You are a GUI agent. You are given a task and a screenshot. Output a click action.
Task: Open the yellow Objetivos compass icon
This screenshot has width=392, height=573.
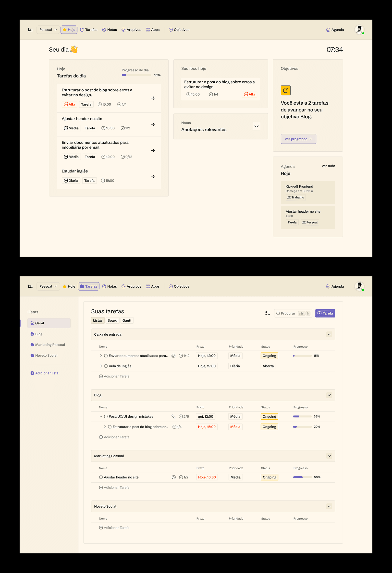click(285, 90)
